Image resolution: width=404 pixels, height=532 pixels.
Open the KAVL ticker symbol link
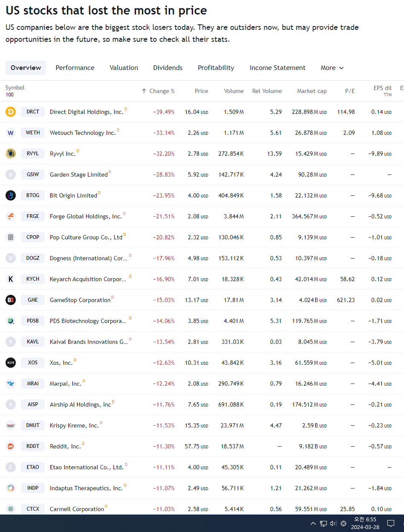pos(33,342)
